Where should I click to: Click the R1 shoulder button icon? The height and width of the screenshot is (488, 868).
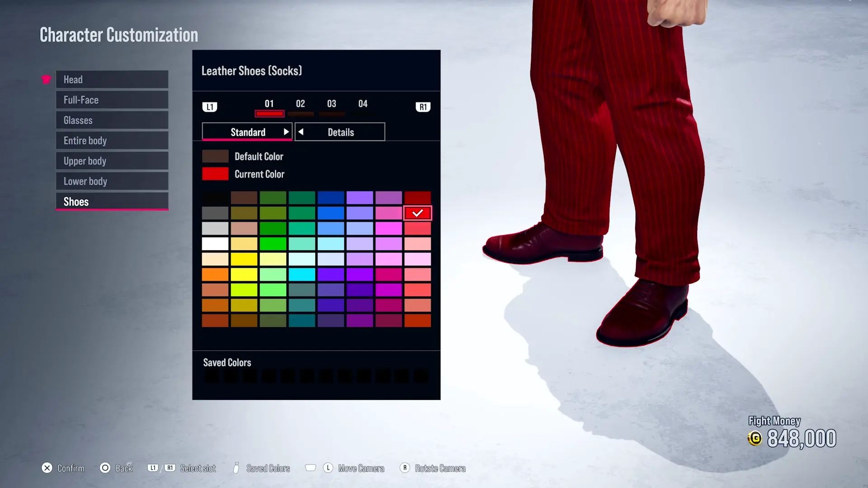click(423, 107)
